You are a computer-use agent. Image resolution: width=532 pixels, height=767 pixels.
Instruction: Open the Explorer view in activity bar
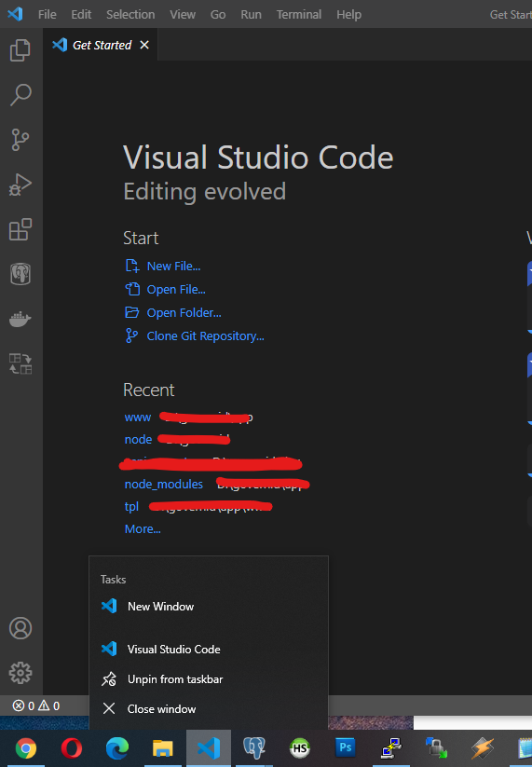tap(20, 50)
